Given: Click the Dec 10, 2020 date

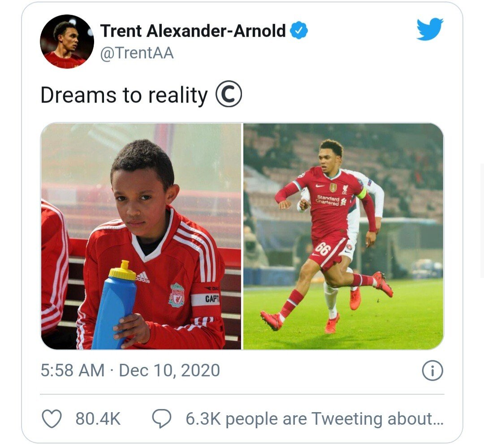Looking at the screenshot, I should 169,370.
